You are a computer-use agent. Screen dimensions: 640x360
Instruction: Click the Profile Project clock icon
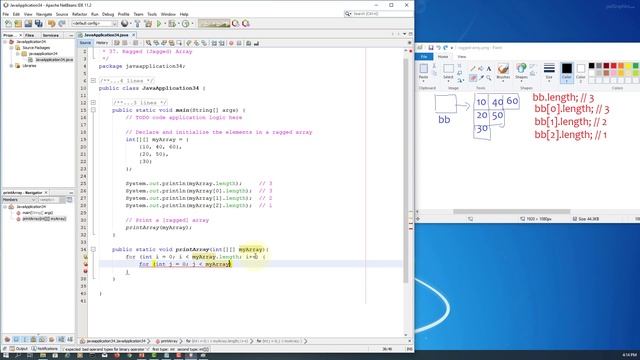(185, 24)
